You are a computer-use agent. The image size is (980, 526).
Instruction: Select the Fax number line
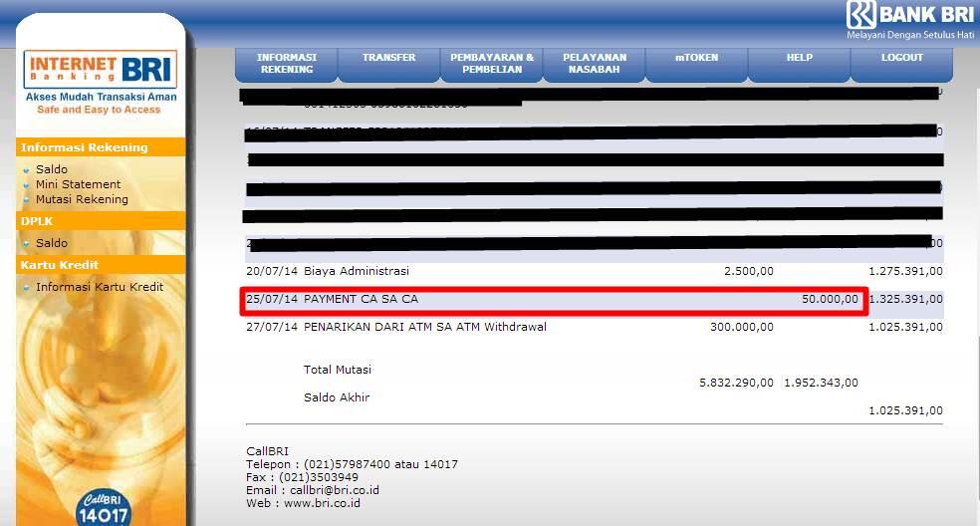coord(302,477)
